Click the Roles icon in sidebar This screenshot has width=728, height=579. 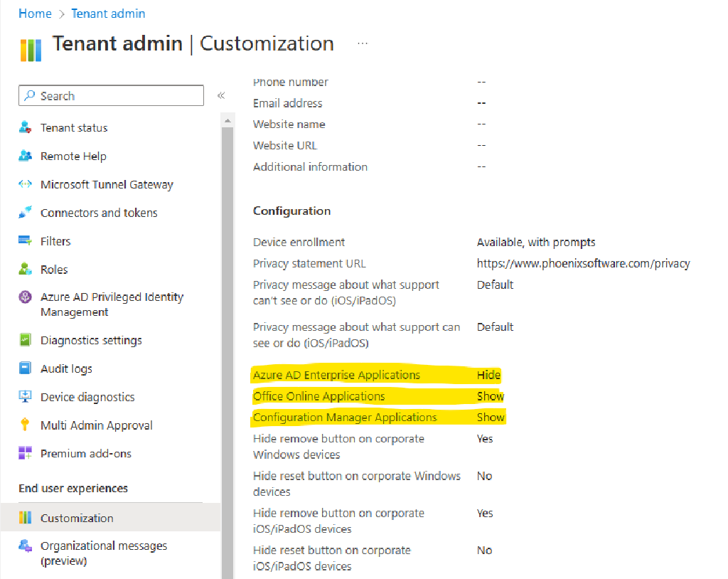pos(25,269)
